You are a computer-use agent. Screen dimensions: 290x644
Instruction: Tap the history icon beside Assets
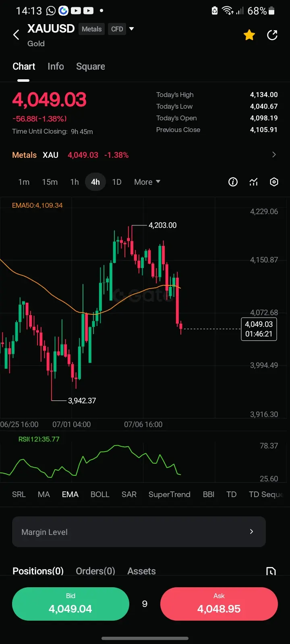pyautogui.click(x=271, y=571)
